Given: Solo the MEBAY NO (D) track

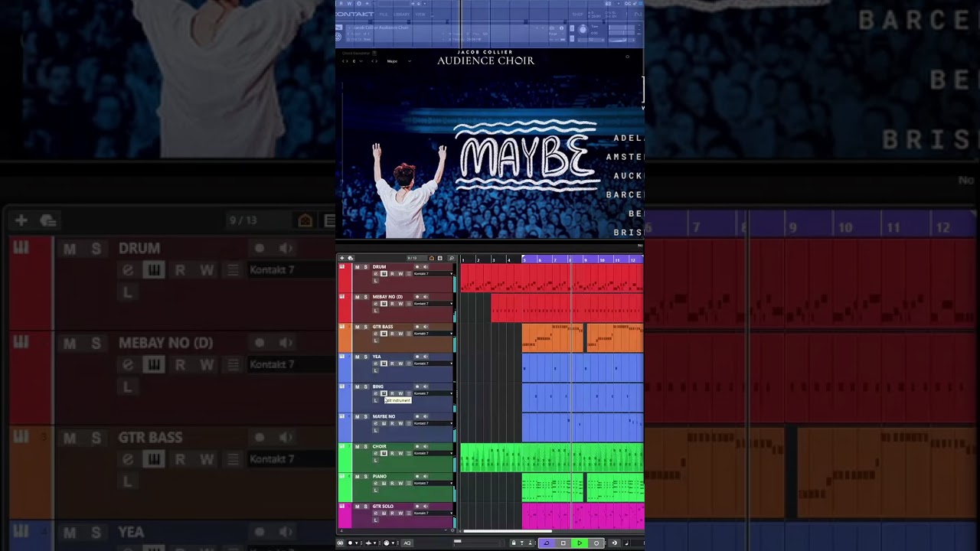Looking at the screenshot, I should pyautogui.click(x=365, y=297).
